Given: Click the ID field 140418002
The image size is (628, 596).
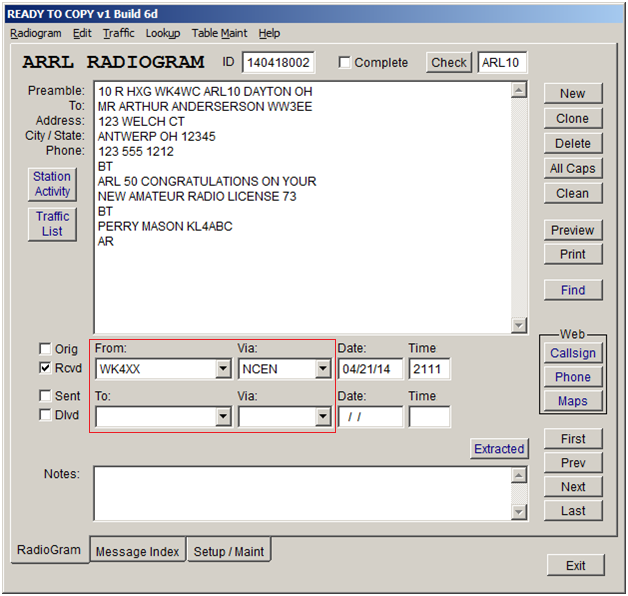Looking at the screenshot, I should coord(278,62).
